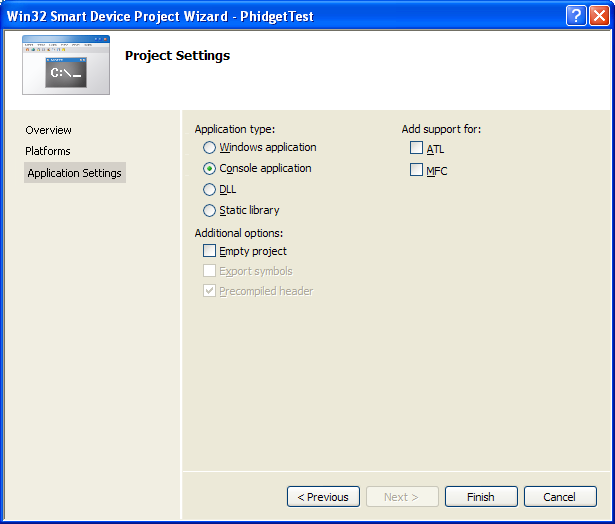Screen dimensions: 615x524
Task: Toggle the Precompiled header checkbox
Action: pyautogui.click(x=209, y=291)
